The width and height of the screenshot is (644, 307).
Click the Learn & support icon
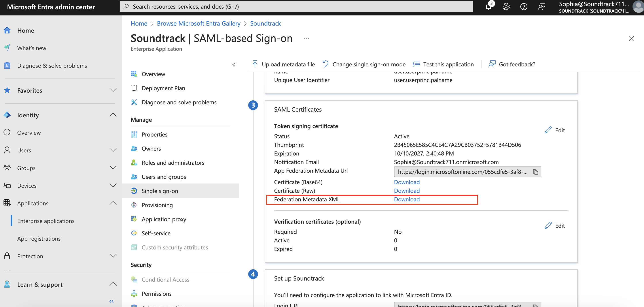[x=7, y=285]
